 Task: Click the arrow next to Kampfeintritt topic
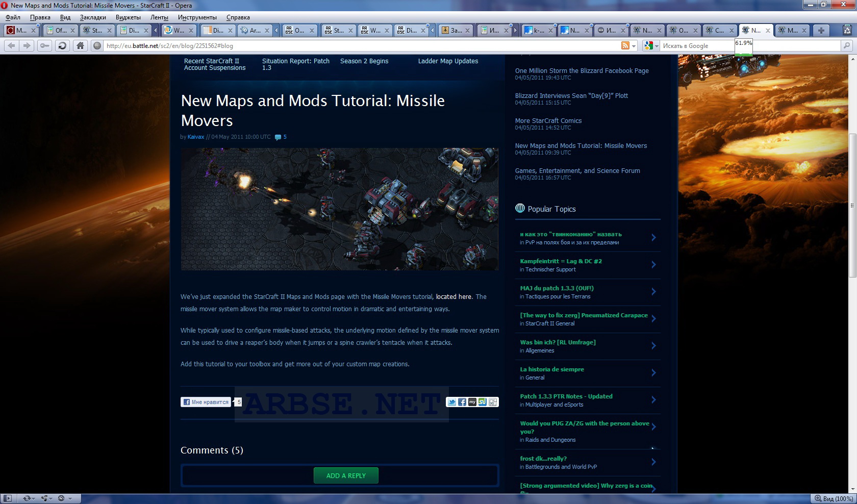point(653,264)
